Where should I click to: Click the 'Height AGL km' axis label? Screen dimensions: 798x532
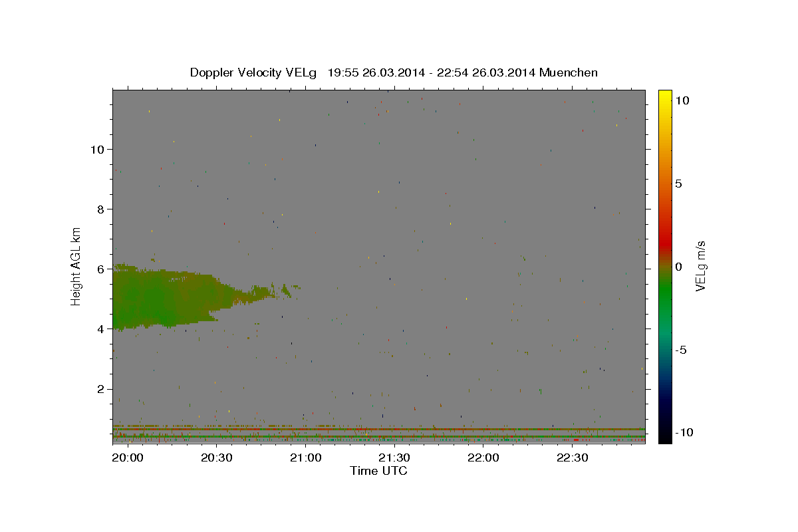(x=76, y=267)
